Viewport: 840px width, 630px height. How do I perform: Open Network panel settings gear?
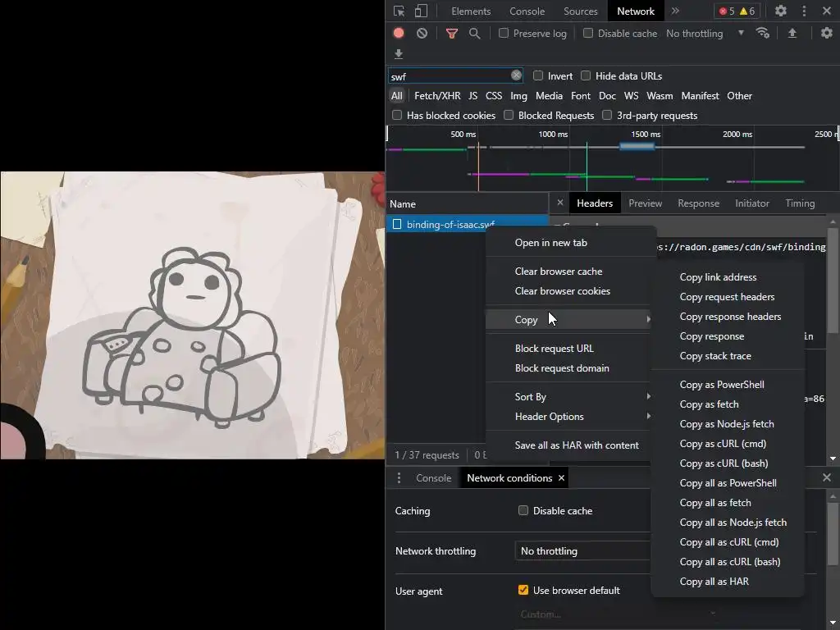click(x=827, y=33)
